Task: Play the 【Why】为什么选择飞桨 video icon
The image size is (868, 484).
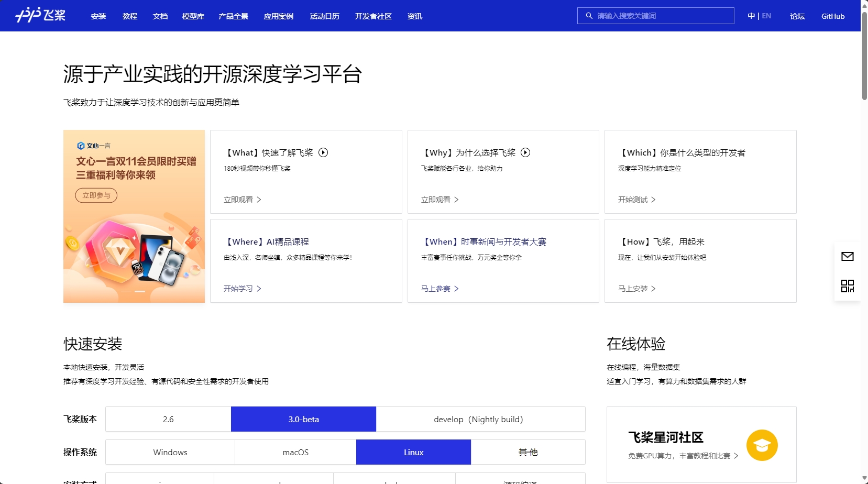Action: pos(525,152)
